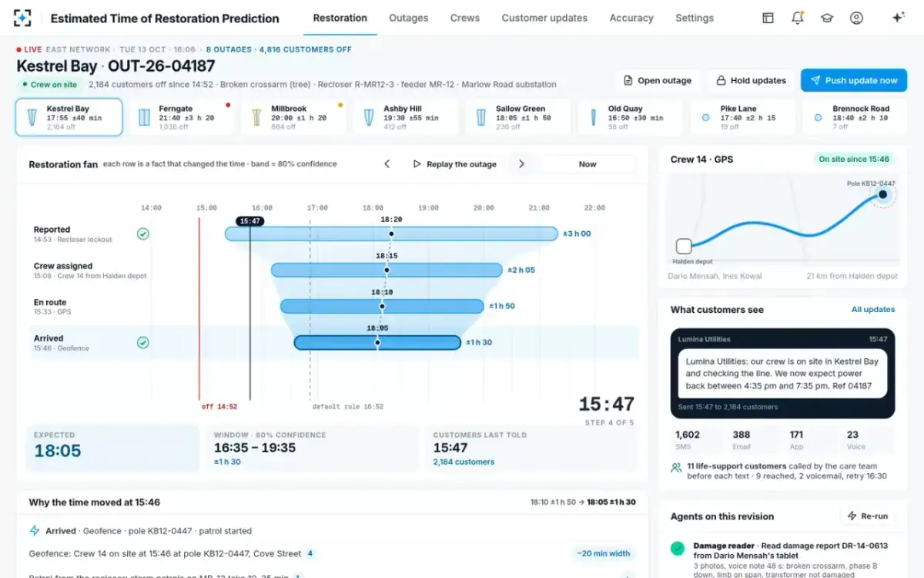Open the All updates link
Image resolution: width=924 pixels, height=578 pixels.
[x=873, y=310]
